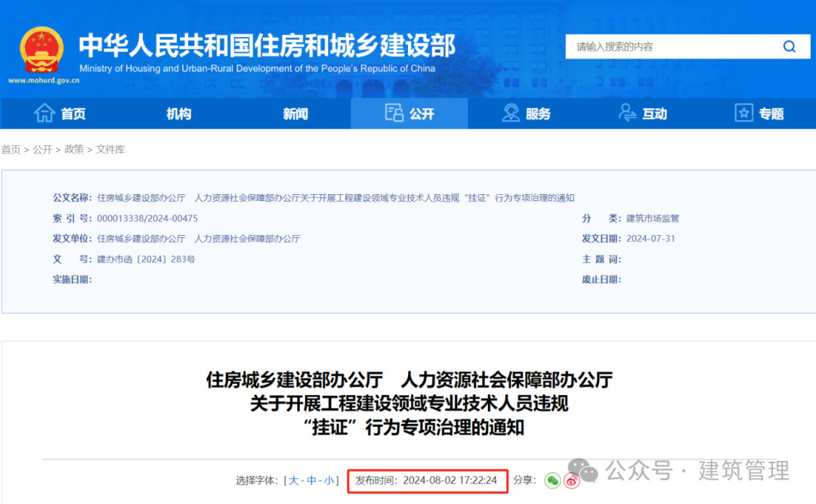Open the 文件库 breadcrumb link
The height and width of the screenshot is (504, 816).
[x=110, y=150]
